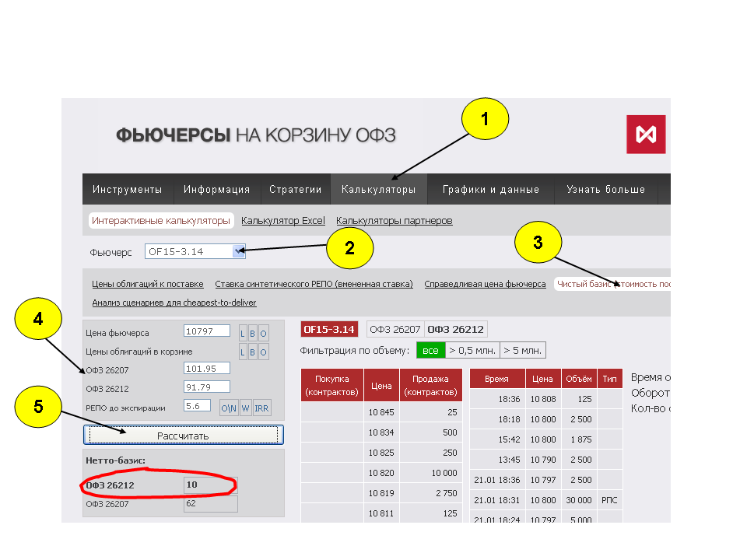Focus the РЕПО до экспирации input
The width and height of the screenshot is (747, 560).
tap(197, 406)
